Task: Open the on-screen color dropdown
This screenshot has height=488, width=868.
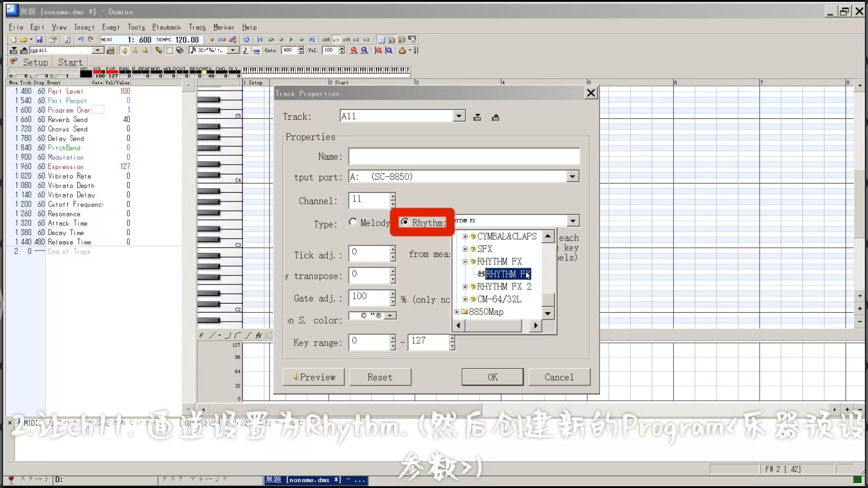Action: (391, 315)
